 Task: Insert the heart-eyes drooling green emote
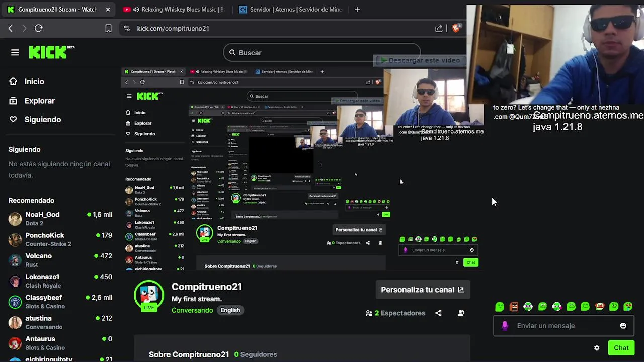click(628, 307)
